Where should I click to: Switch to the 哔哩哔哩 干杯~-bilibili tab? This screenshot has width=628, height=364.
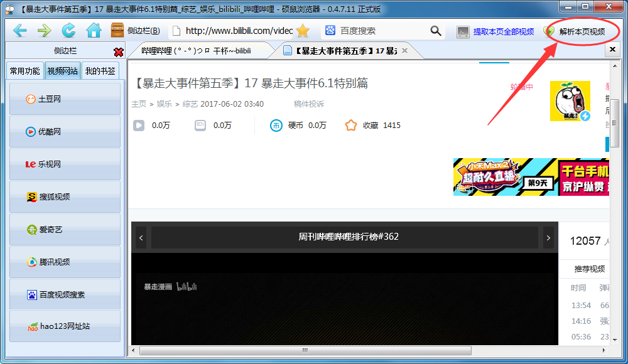(x=196, y=51)
